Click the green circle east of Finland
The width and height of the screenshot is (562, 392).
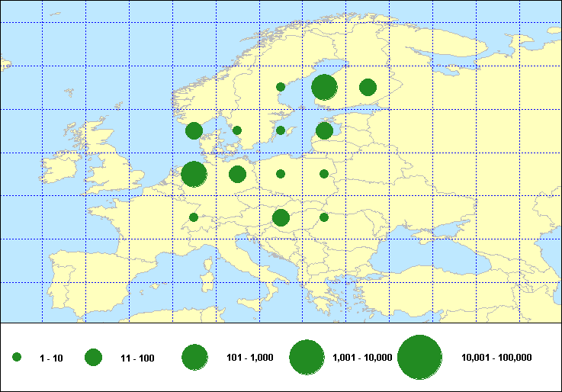pyautogui.click(x=368, y=87)
